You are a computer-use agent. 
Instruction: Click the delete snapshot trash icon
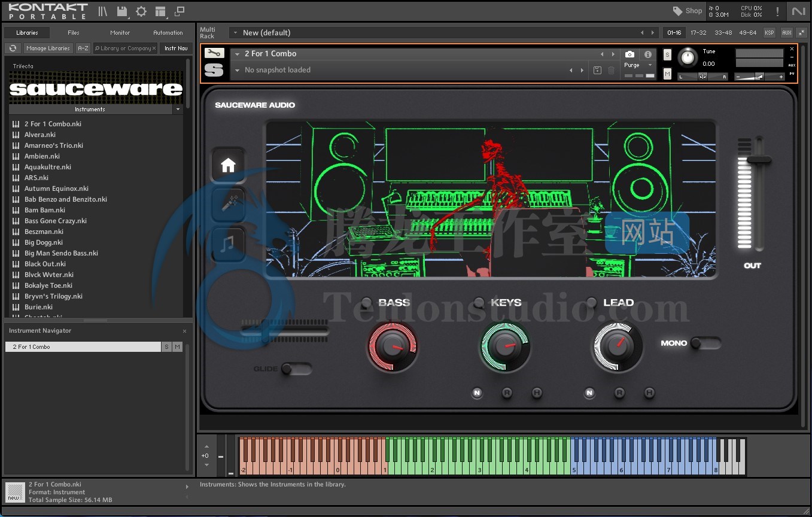pyautogui.click(x=611, y=70)
